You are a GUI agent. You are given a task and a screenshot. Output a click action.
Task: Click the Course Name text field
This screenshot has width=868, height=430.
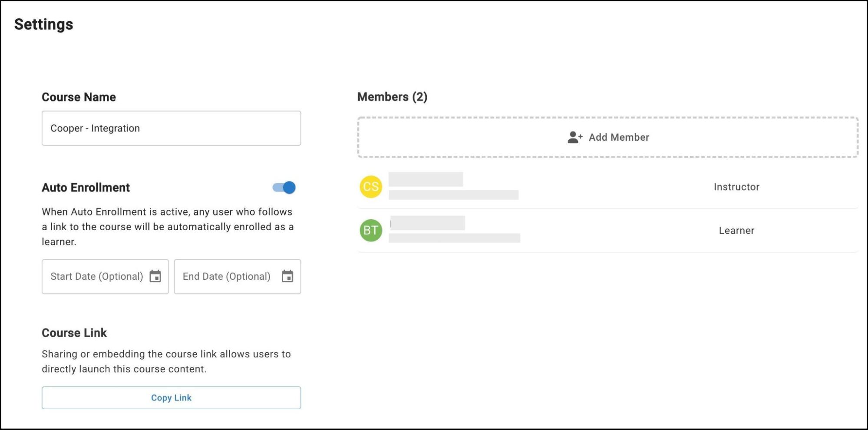pyautogui.click(x=171, y=128)
